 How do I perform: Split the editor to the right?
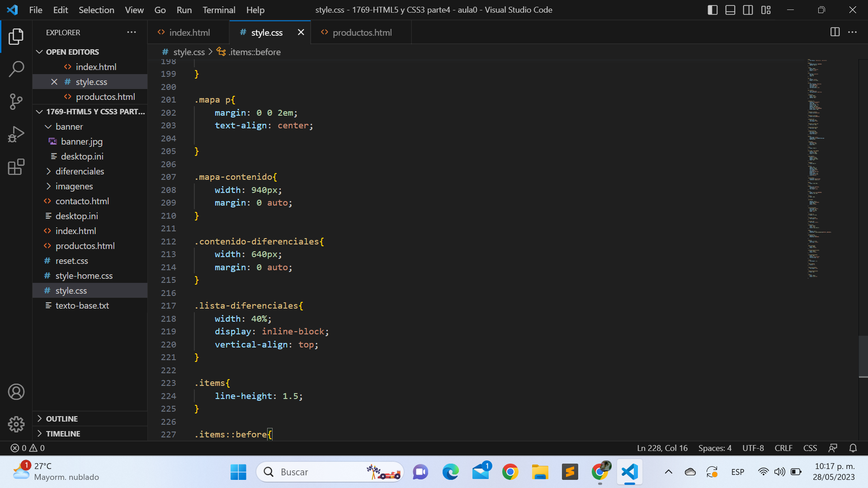click(835, 32)
